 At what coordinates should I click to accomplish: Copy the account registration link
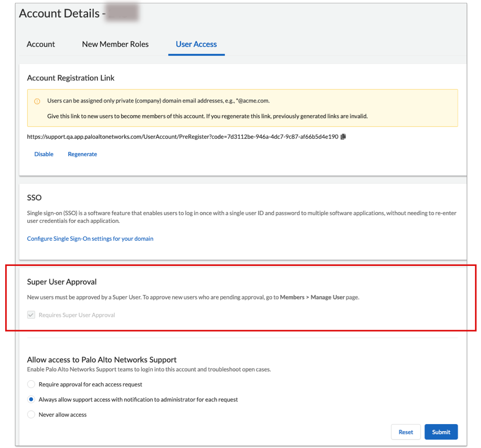coord(343,137)
